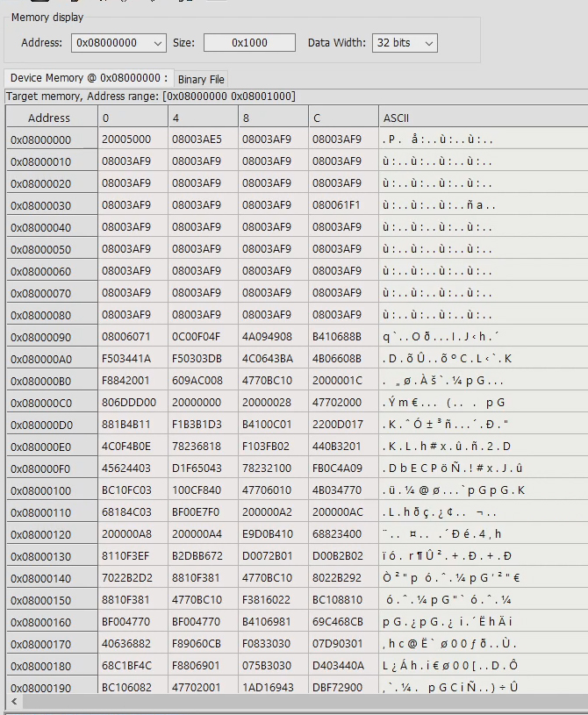Screen dimensions: 588x715
Task: Expand the Data Width 32 bits dropdown
Action: coord(428,43)
